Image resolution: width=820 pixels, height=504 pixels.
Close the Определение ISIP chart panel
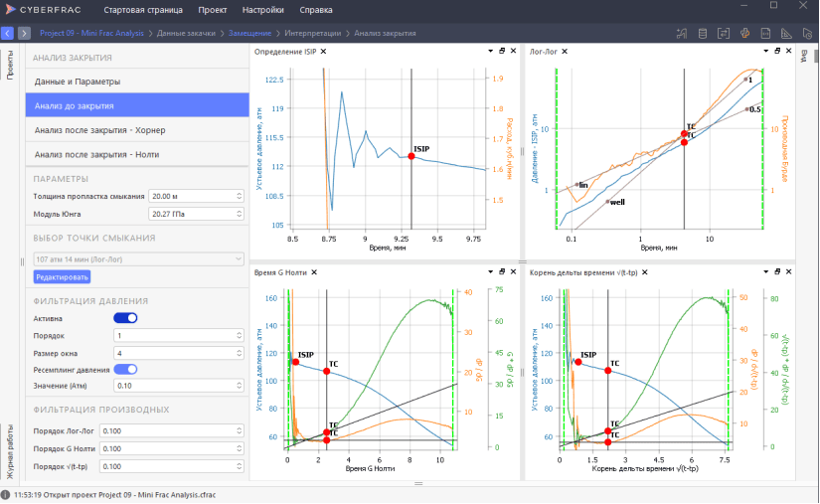tap(323, 51)
